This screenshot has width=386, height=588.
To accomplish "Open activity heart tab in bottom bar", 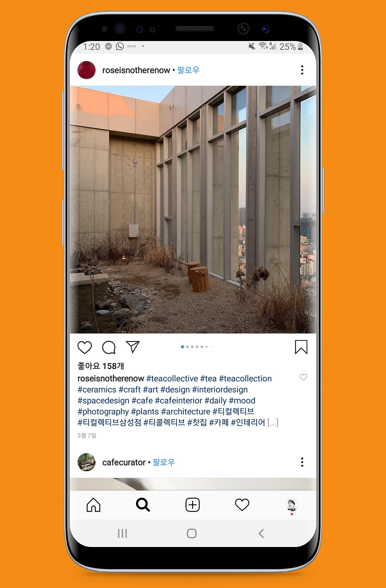I will 242,505.
